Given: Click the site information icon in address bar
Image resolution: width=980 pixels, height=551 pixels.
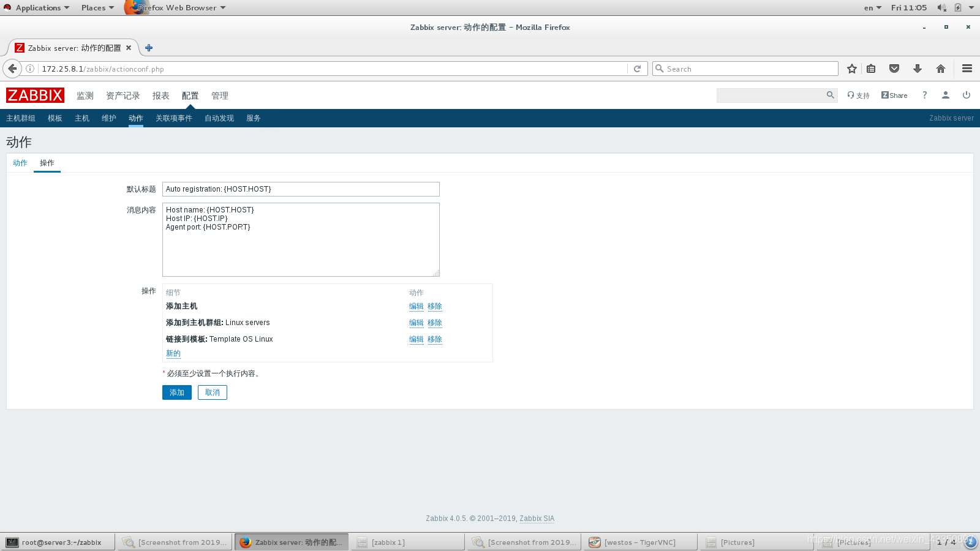Looking at the screenshot, I should click(30, 69).
